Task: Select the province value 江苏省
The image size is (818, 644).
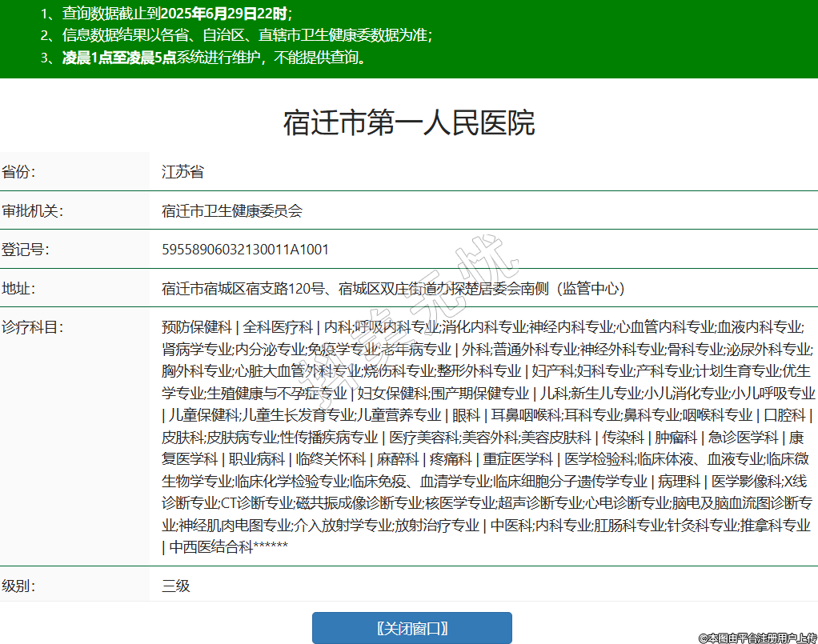Action: pyautogui.click(x=182, y=172)
